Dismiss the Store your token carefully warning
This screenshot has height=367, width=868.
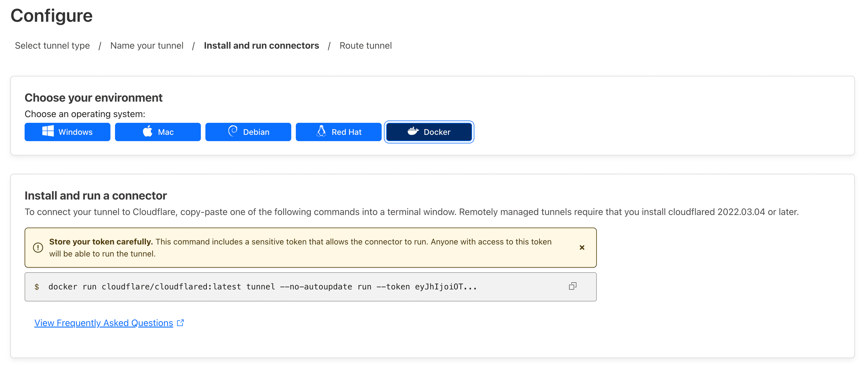pos(582,248)
